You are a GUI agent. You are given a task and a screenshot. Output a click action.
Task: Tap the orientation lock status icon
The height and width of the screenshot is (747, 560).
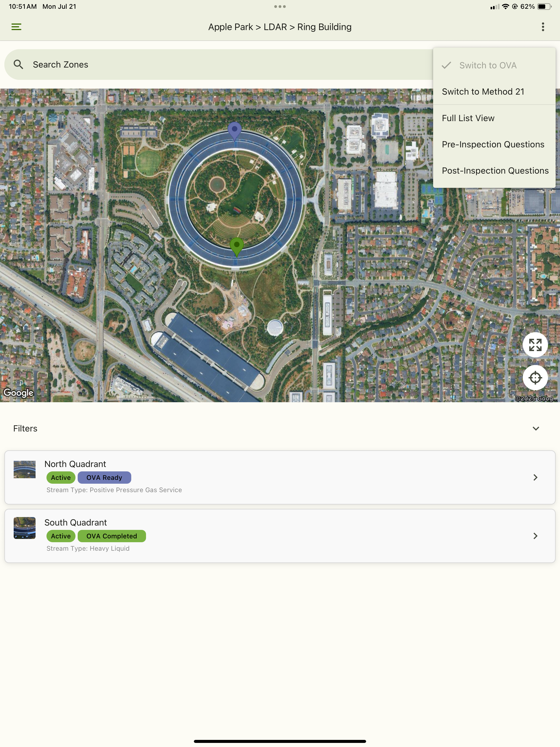pyautogui.click(x=515, y=6)
